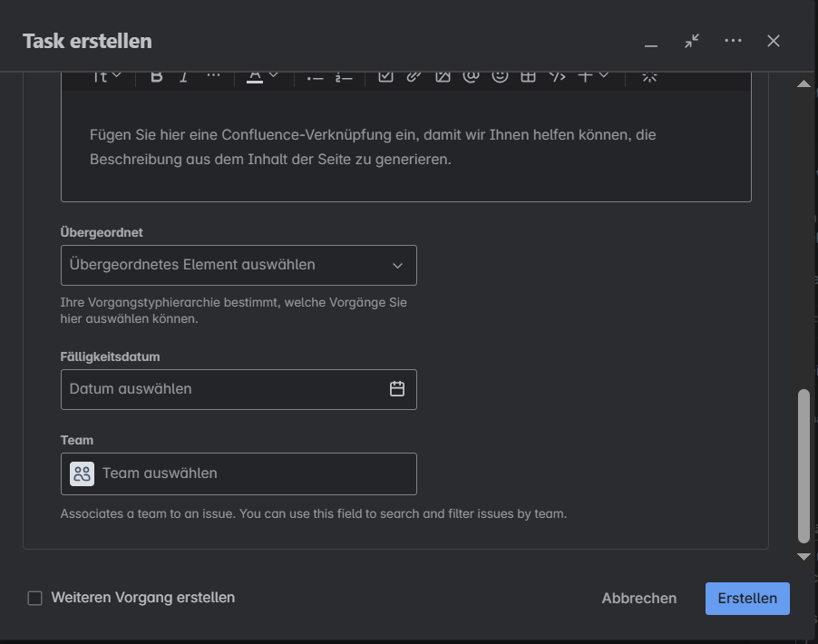
Task: Check the 'Weiteren Vorgang erstellen' checkbox
Action: [35, 598]
